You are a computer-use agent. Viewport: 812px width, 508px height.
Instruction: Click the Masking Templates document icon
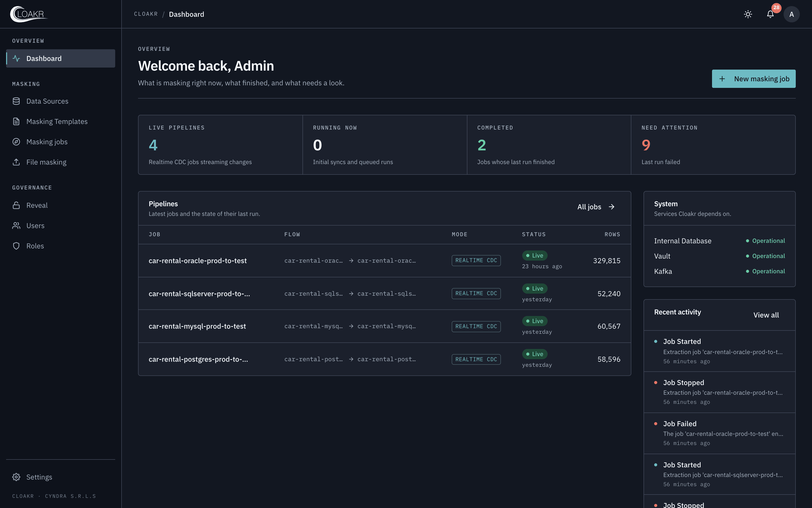click(16, 121)
